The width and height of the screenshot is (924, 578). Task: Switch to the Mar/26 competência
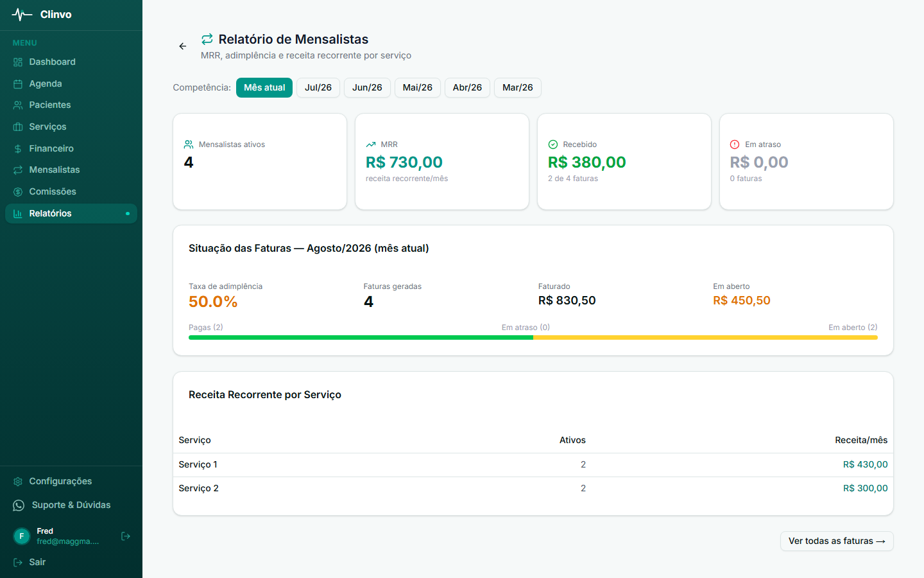tap(518, 88)
